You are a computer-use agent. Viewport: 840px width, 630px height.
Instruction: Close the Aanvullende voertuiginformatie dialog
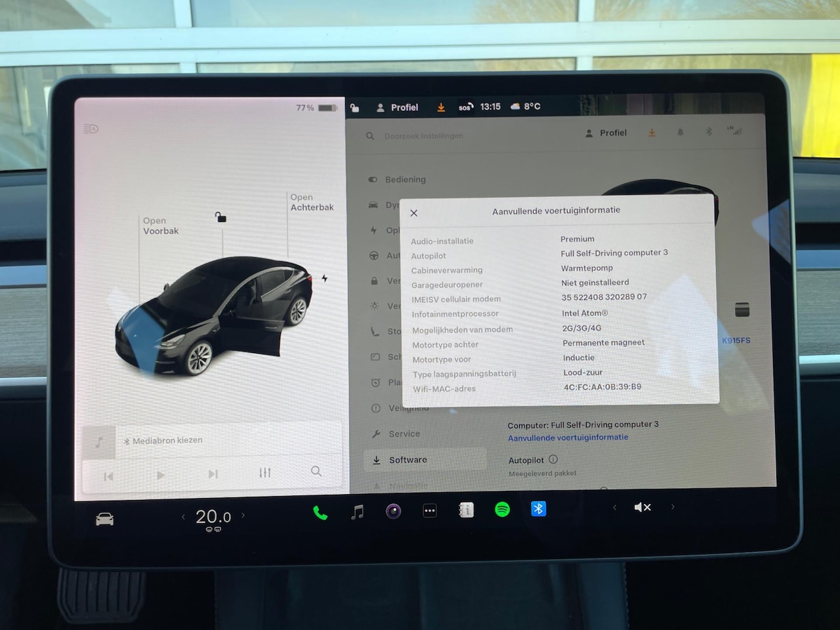(414, 213)
